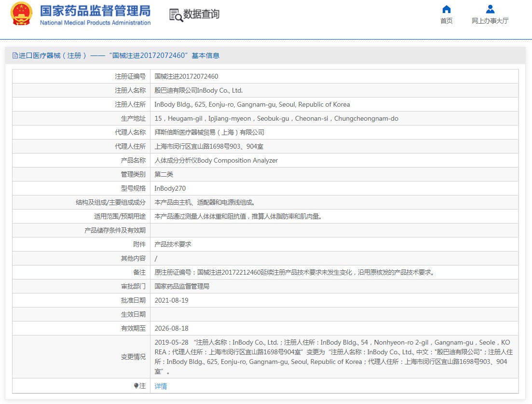
Task: Open the 首页 home link
Action: [x=446, y=21]
